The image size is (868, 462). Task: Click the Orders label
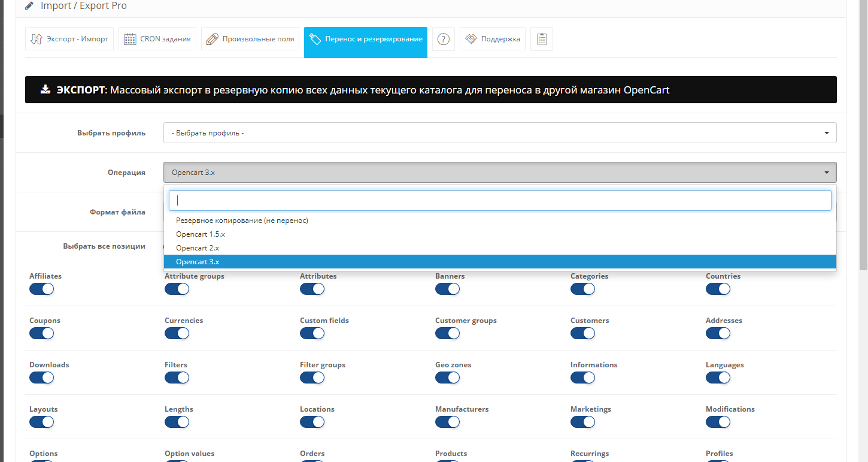pos(312,454)
